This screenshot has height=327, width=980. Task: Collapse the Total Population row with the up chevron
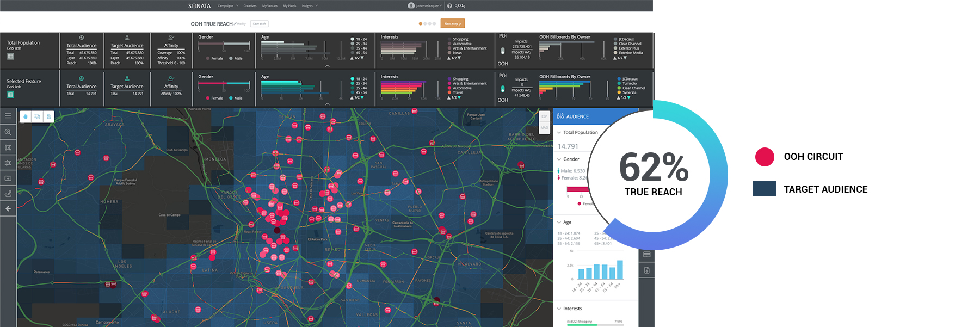[327, 65]
